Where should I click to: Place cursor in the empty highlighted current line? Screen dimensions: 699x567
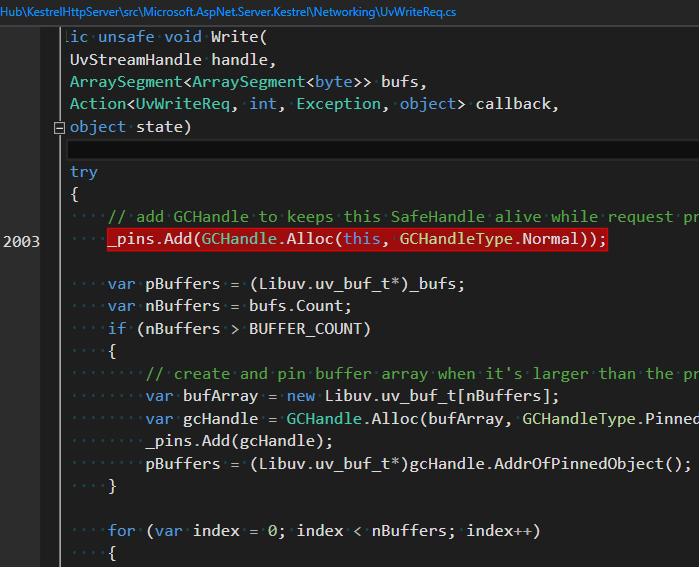point(382,150)
